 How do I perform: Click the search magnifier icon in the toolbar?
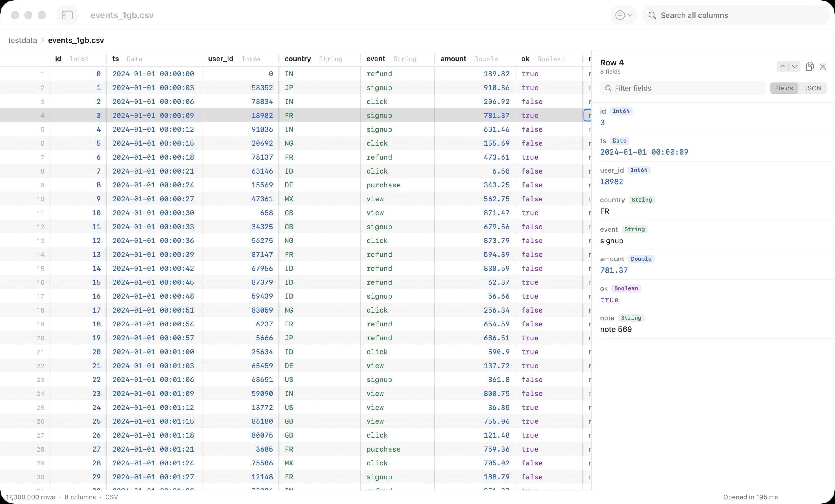(652, 15)
